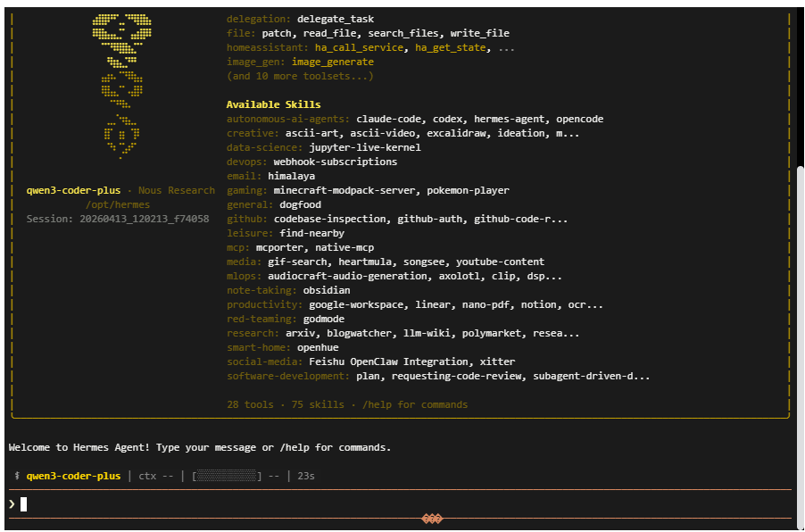Click the '23s' elapsed timer
Screen dimensions: 805x532
[x=306, y=476]
